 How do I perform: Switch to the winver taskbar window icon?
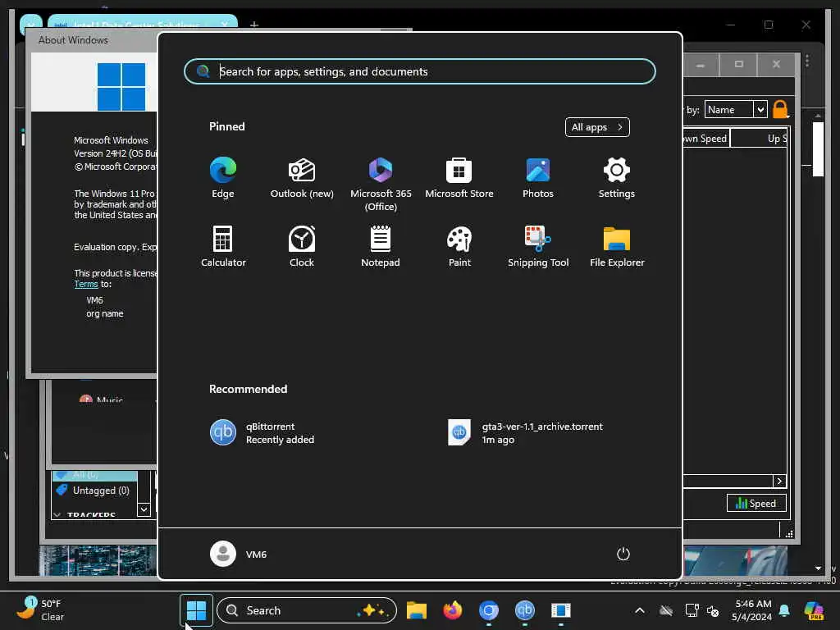(561, 610)
